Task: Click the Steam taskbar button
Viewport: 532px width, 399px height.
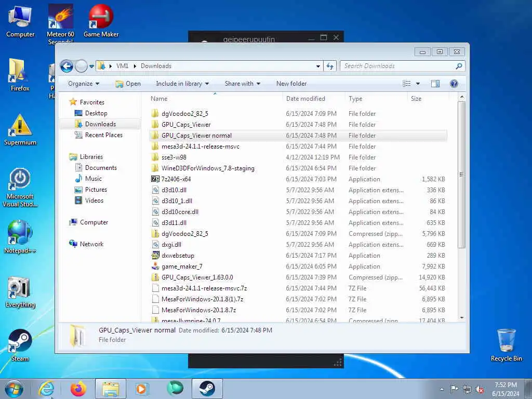Action: tap(207, 389)
